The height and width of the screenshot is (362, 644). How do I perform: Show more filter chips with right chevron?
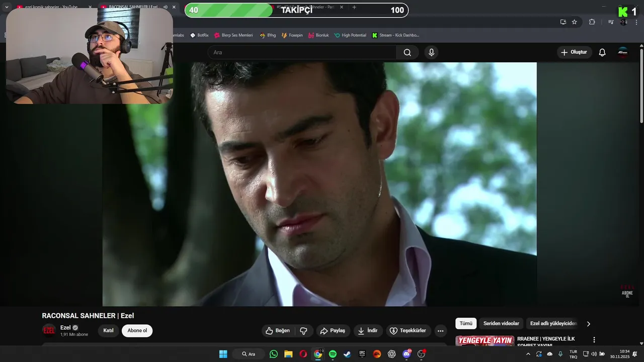[588, 324]
